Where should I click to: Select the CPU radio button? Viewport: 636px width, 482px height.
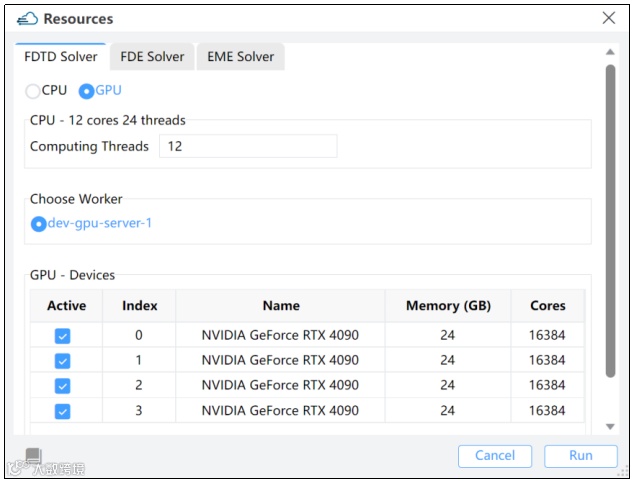[34, 91]
